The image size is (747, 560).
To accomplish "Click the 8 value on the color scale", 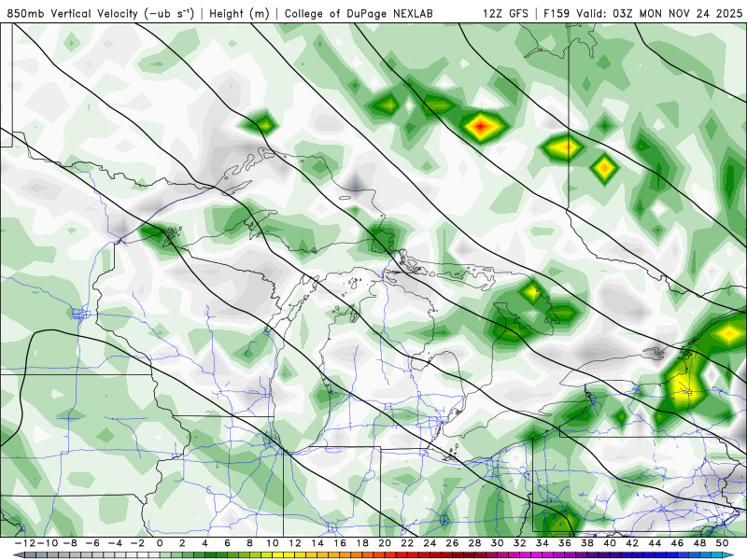I will [x=249, y=543].
